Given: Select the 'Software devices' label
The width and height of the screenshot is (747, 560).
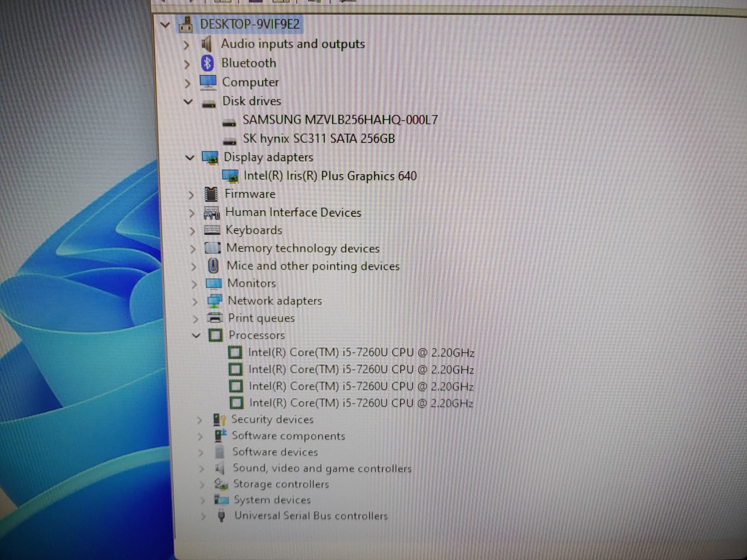Looking at the screenshot, I should coord(275,452).
